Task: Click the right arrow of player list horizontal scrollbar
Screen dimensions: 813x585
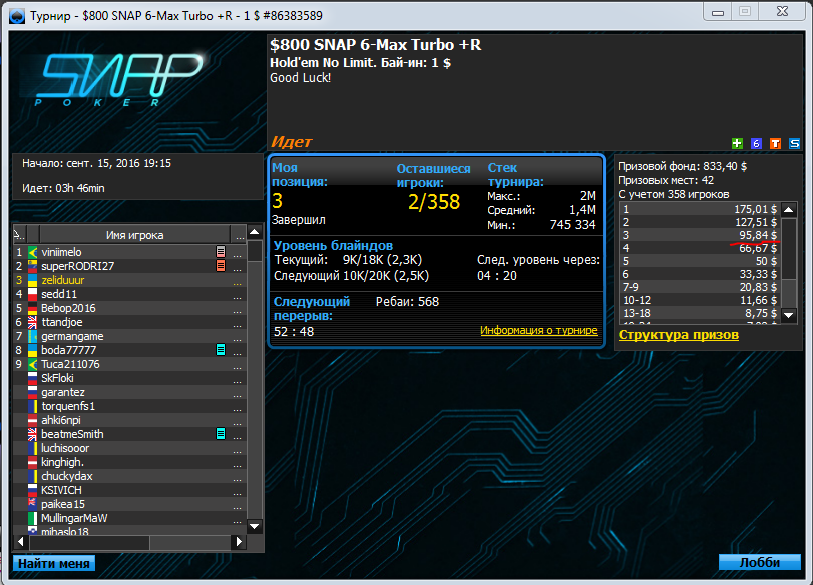Action: point(239,542)
